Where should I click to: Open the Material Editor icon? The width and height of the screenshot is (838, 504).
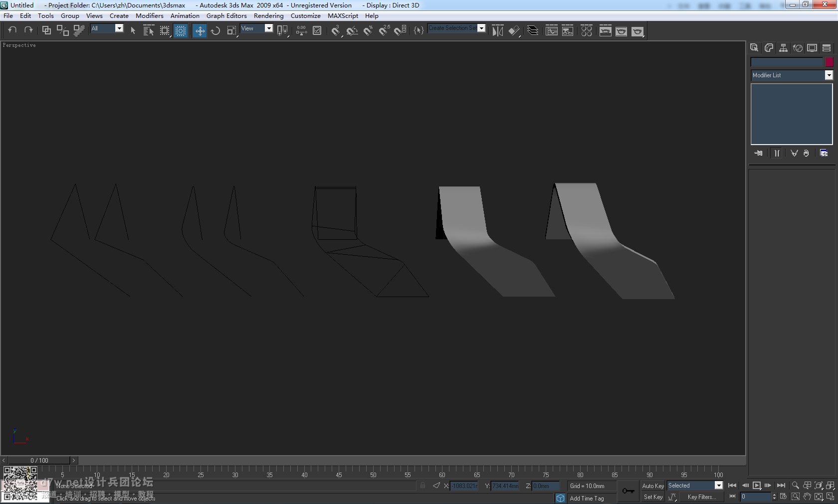pos(587,30)
